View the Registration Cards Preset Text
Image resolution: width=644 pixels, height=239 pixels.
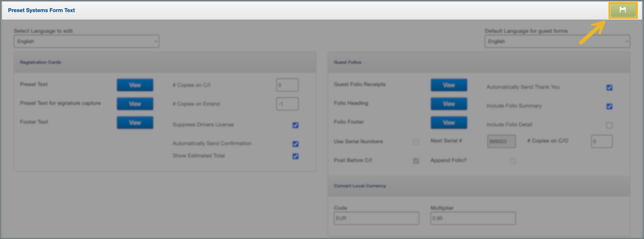[135, 85]
